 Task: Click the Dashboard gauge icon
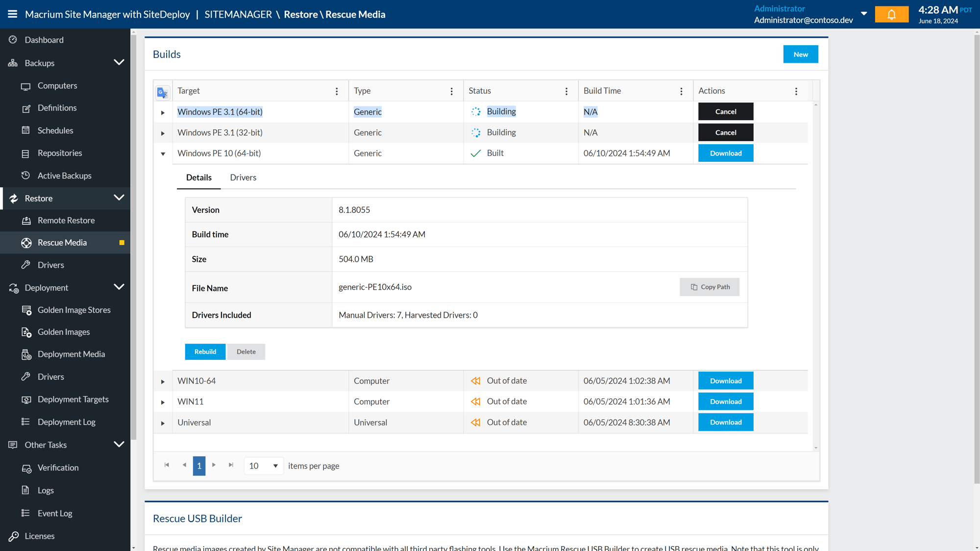coord(13,40)
